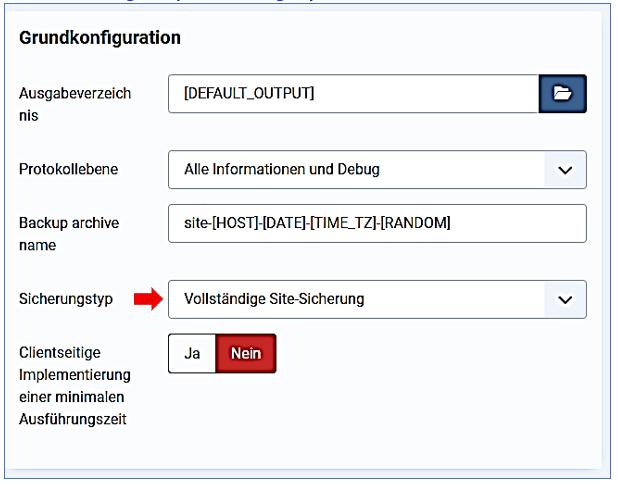Place cursor on [DATE] in archive name
618x485 pixels.
pos(286,223)
